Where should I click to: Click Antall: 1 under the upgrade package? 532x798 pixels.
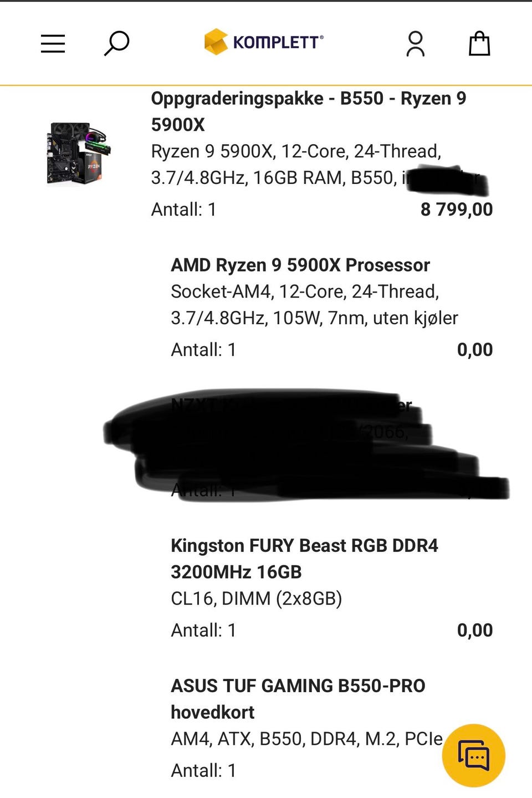[183, 209]
